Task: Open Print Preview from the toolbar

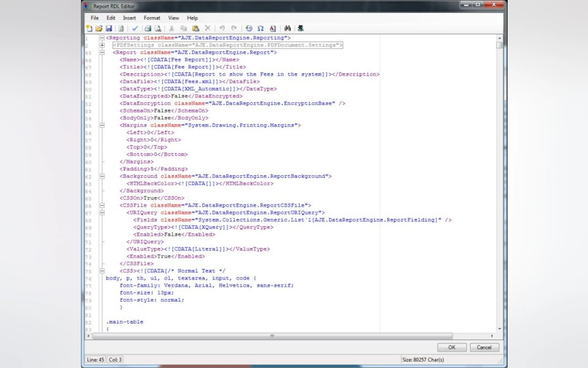Action: point(158,28)
